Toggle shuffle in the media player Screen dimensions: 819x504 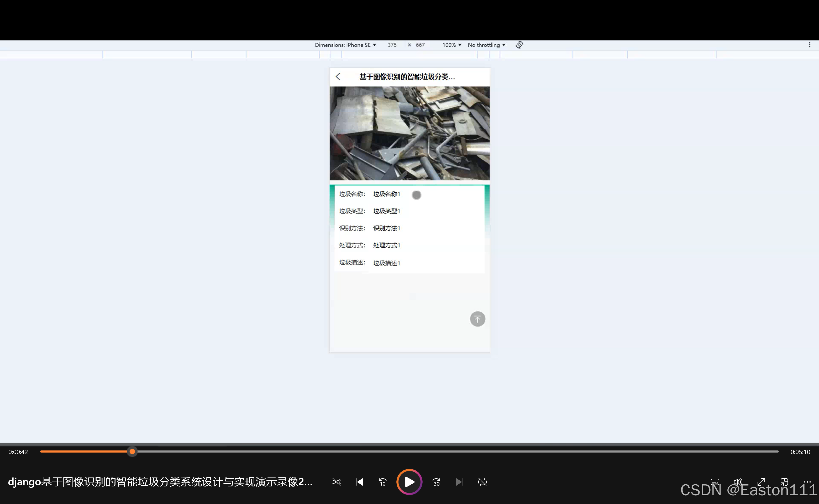click(x=336, y=482)
